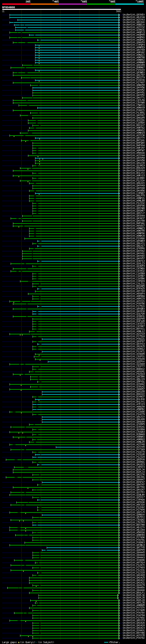This screenshot has height=644, width=146.
Task: Open hit UniRef100_A2SY43
Action: coord(134,20)
